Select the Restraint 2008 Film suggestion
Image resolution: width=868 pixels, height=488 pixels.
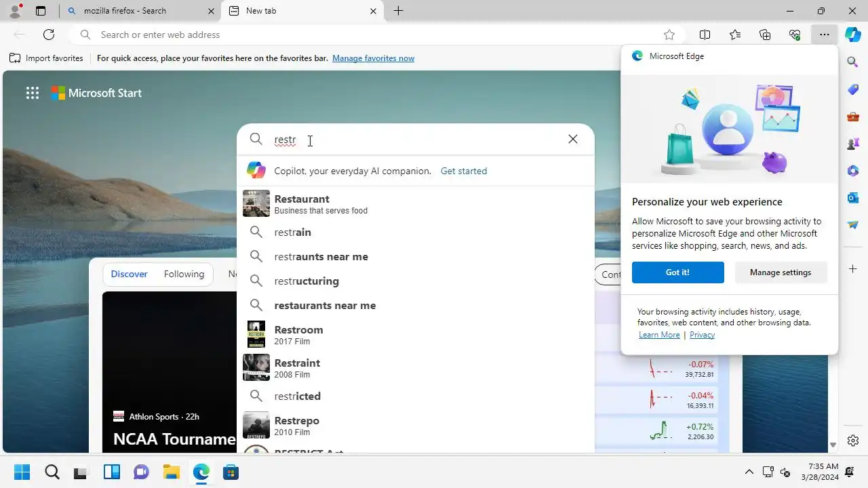coord(415,368)
